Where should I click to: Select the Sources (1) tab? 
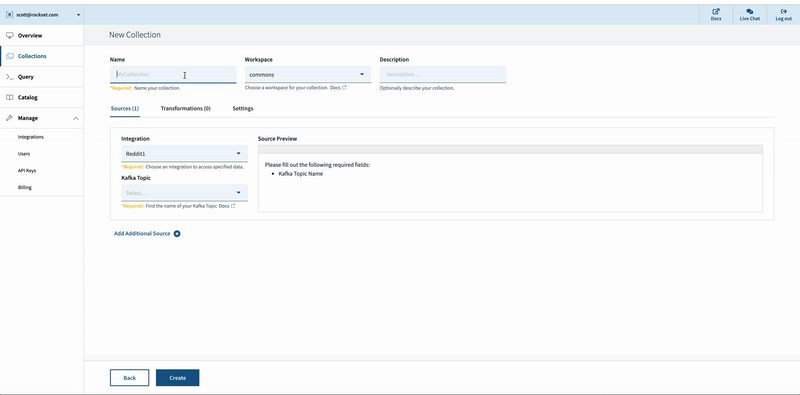(125, 109)
